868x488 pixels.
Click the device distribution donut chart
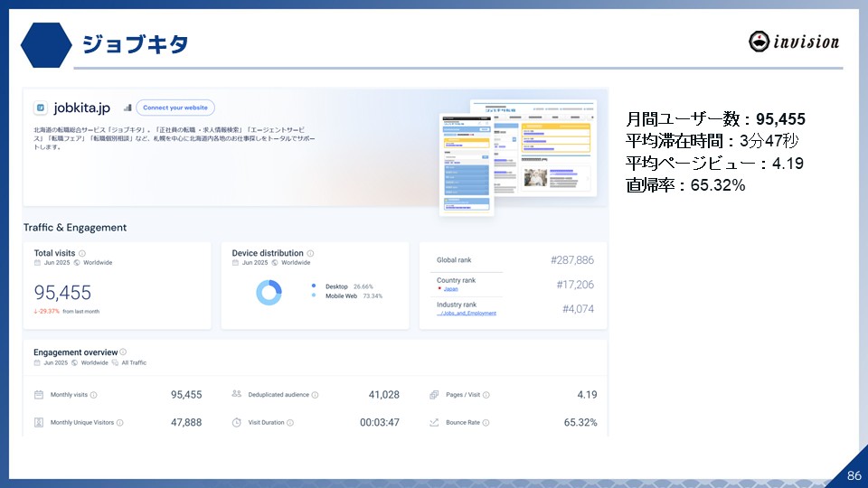point(269,292)
